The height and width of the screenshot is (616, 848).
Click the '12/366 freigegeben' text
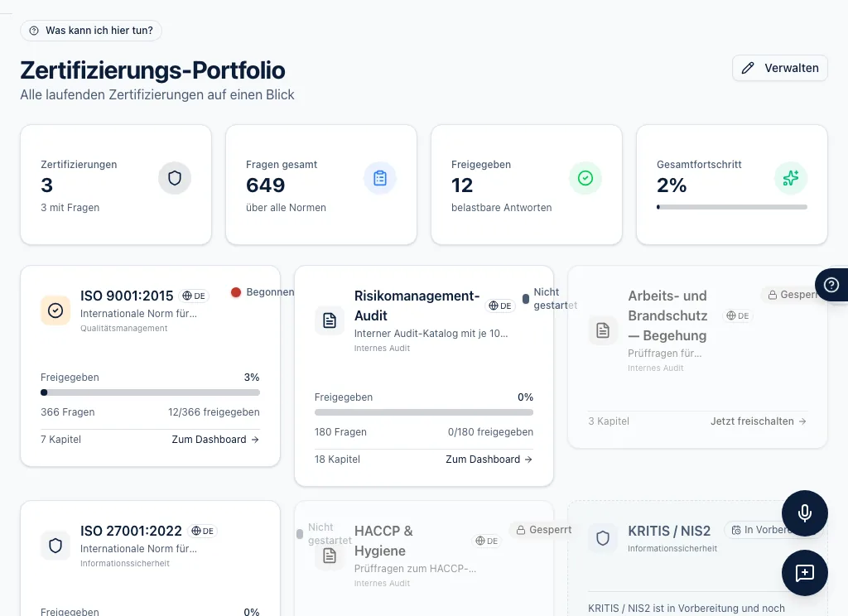click(214, 412)
